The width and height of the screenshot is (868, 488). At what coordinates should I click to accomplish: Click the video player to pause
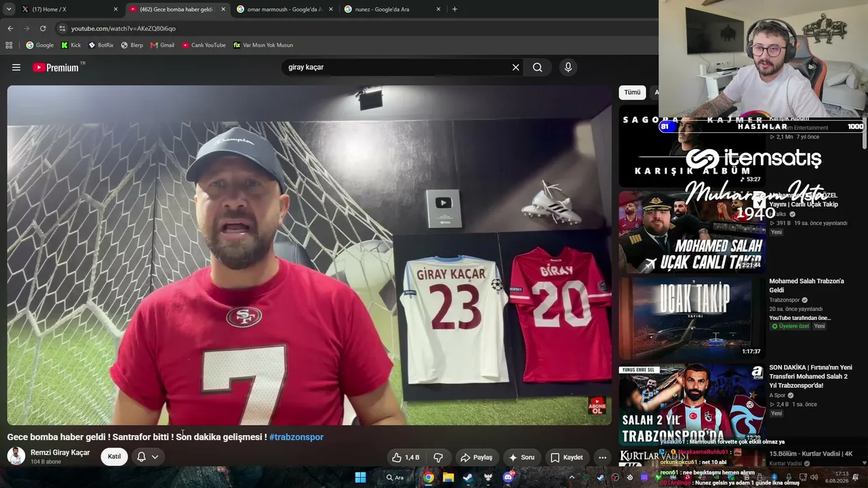coord(309,255)
